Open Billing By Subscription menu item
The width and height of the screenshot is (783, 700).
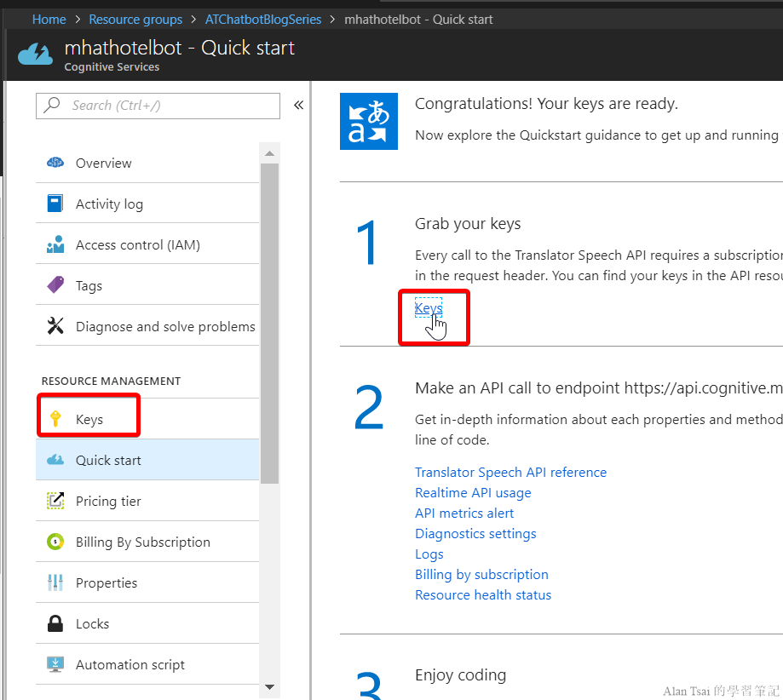click(x=147, y=542)
